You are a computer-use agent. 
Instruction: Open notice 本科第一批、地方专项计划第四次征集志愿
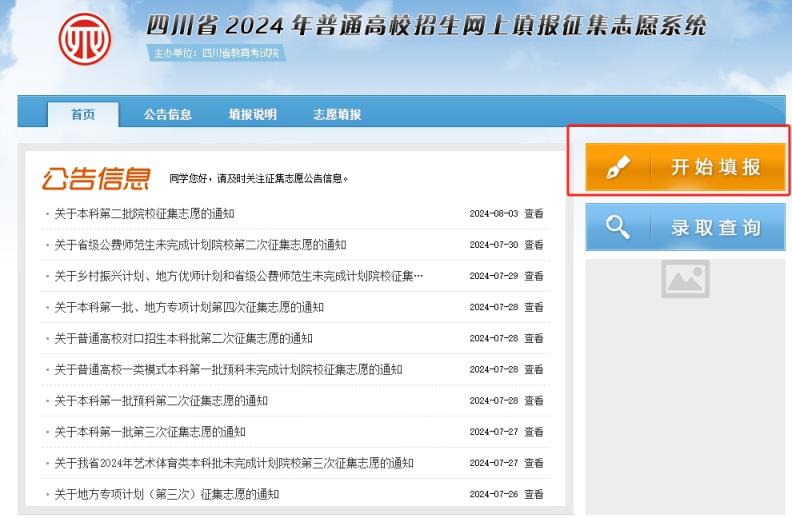point(189,307)
